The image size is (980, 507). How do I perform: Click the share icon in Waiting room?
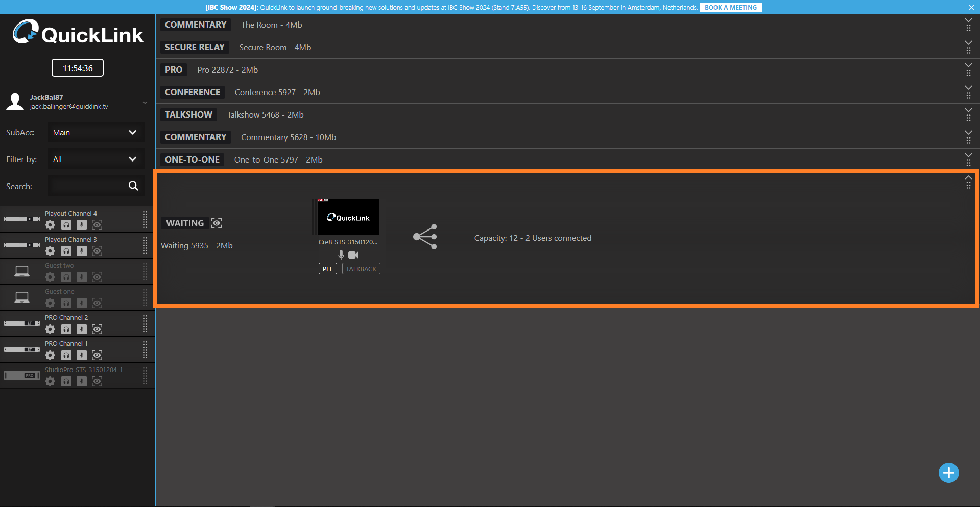pos(425,237)
